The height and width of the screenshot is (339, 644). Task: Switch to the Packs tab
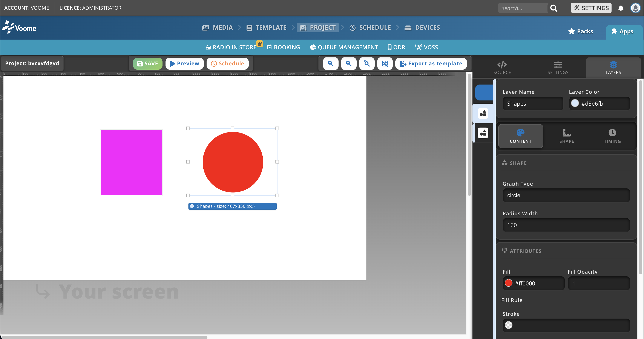[581, 31]
